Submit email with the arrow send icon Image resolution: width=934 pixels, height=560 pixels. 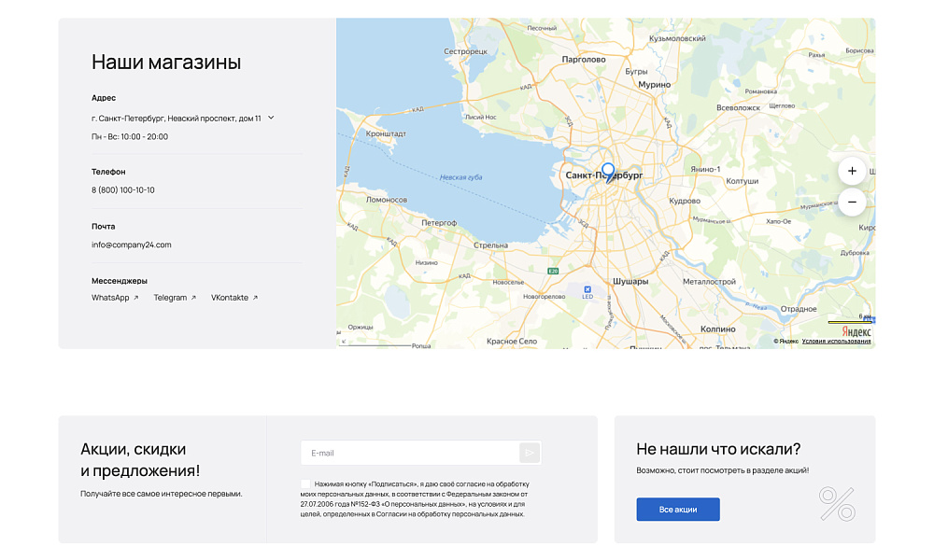(530, 453)
